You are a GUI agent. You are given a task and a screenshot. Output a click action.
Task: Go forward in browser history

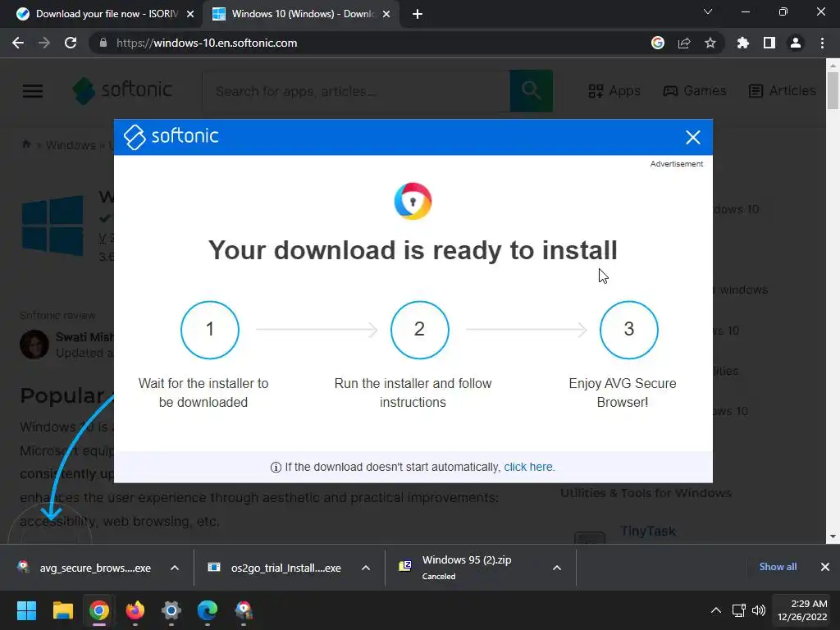(44, 43)
